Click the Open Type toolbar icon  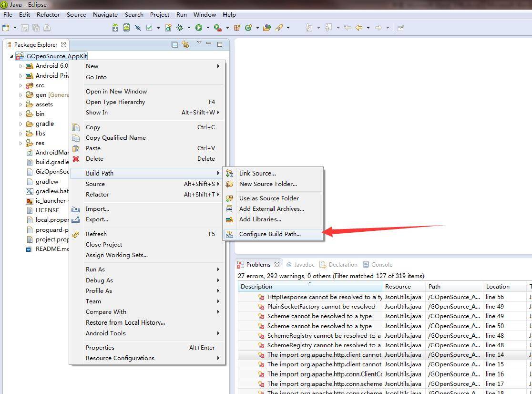click(267, 28)
